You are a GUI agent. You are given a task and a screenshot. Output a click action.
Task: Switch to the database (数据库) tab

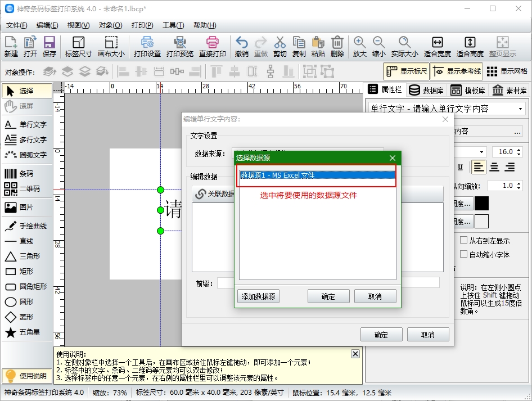tap(426, 90)
